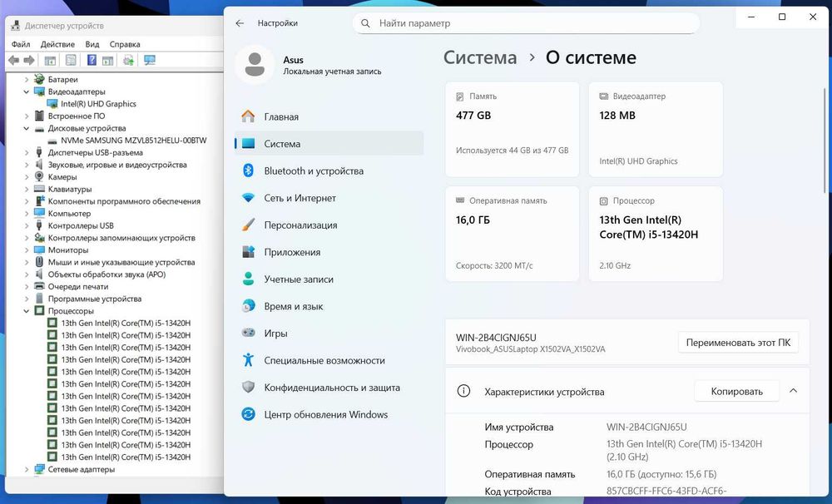
Task: Open Центр обновления Windows
Action: (329, 414)
